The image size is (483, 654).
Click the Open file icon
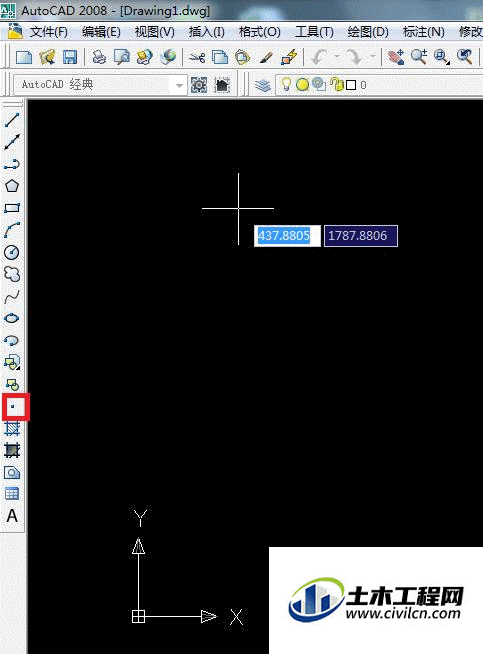[x=47, y=57]
